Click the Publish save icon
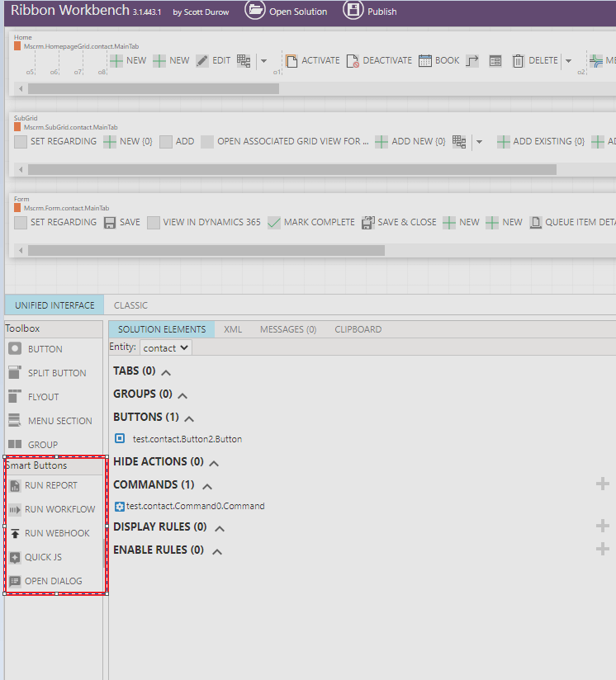Screen dimensions: 616x680 pos(353,11)
